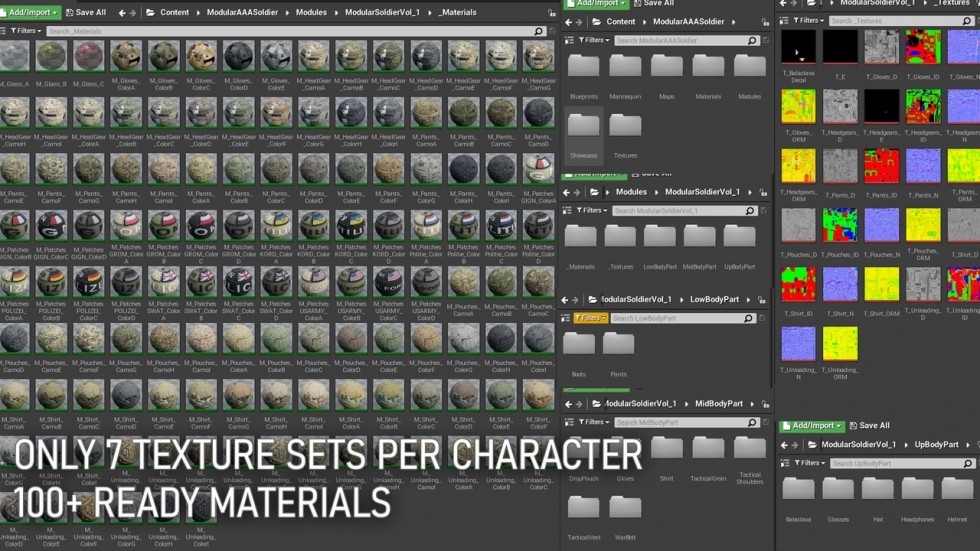Open the LowBodyPart folder icon
Viewport: 980px width, 551px height.
(x=659, y=236)
